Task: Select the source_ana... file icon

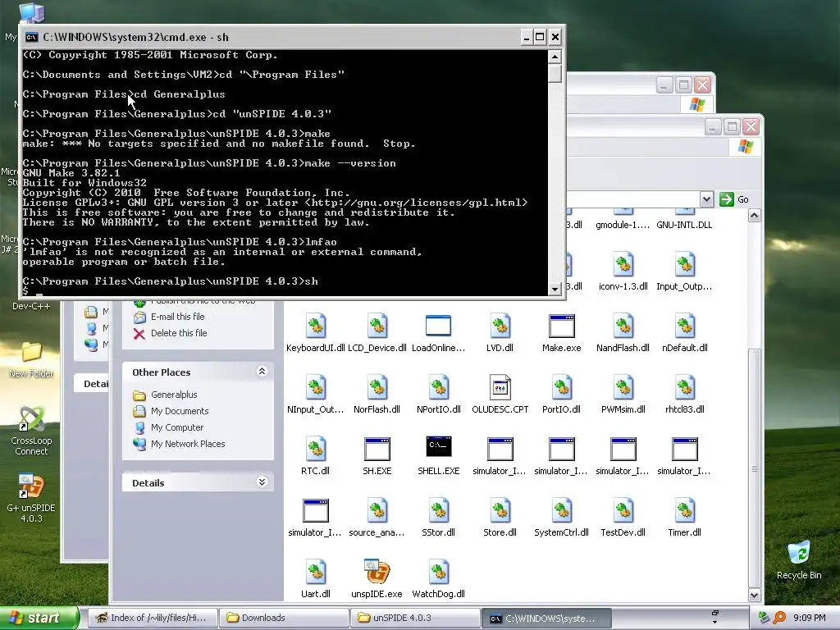Action: coord(377,510)
